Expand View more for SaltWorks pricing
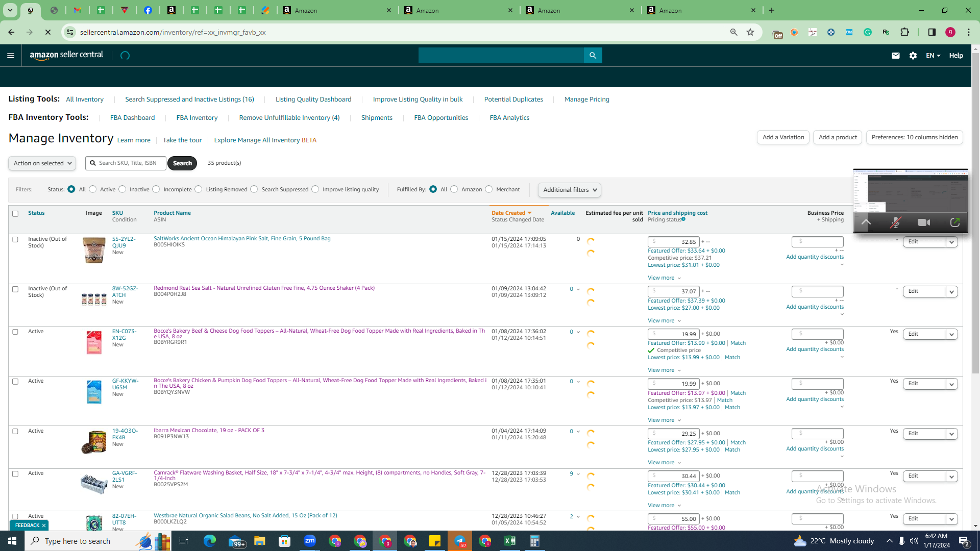This screenshot has height=551, width=980. [665, 278]
